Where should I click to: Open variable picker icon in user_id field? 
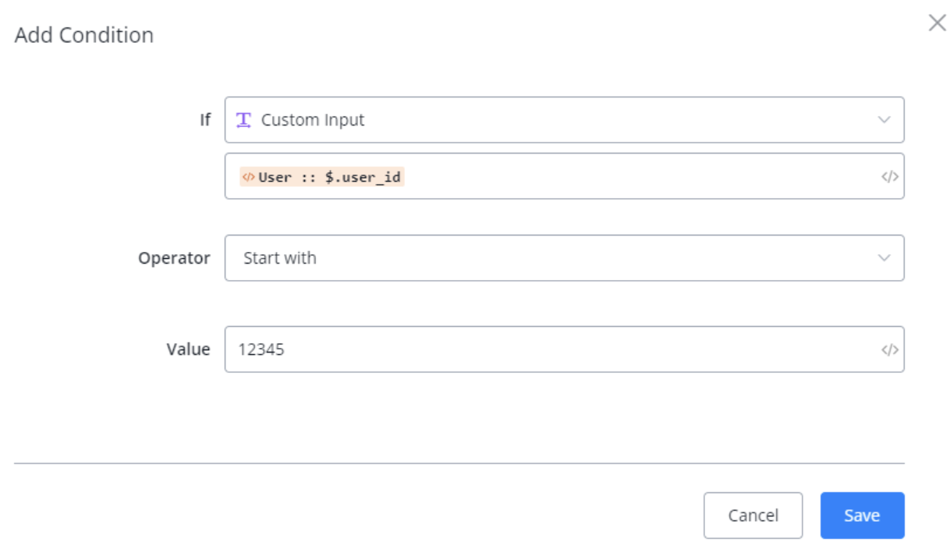(x=889, y=176)
